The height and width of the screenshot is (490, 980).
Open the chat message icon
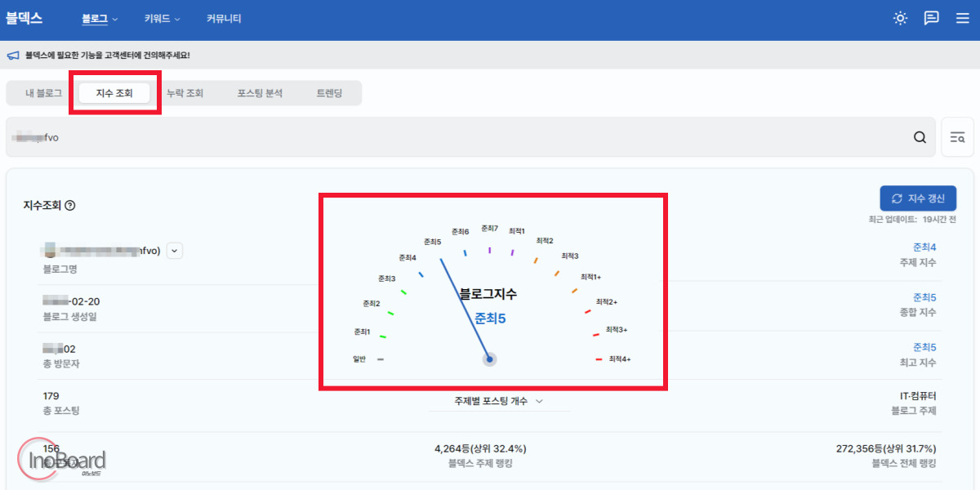point(931,18)
